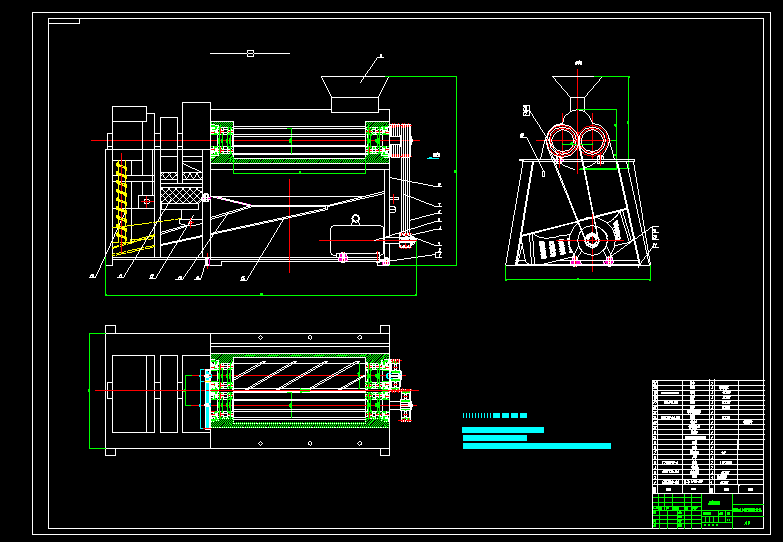Screen dimensions: 783x542
Task: Click the left red roller circle in the side view
Action: [563, 141]
